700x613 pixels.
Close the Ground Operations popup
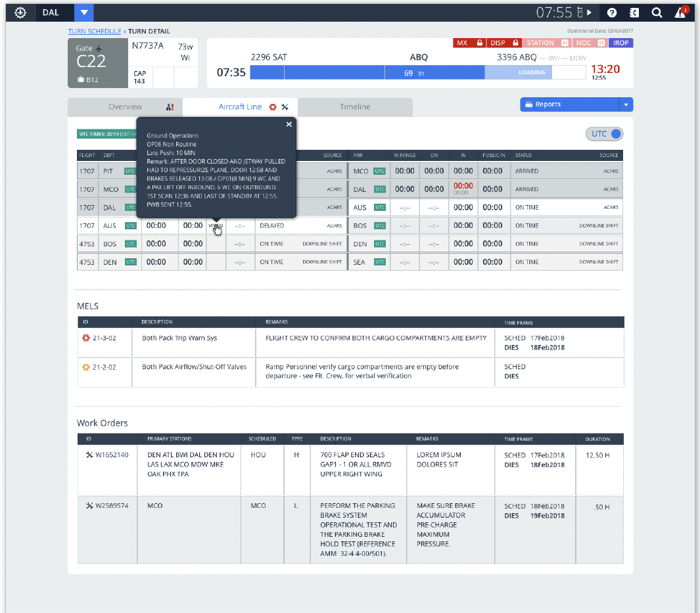(x=289, y=124)
